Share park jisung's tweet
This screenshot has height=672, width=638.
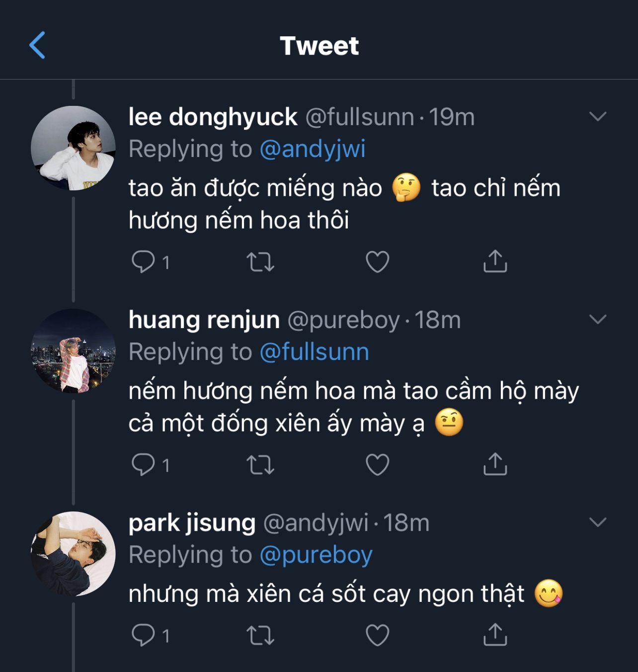coord(495,635)
